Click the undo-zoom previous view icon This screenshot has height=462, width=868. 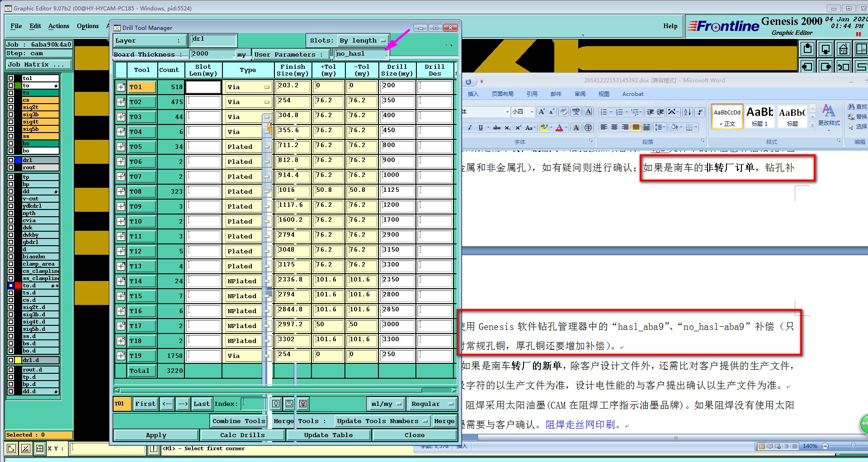pos(843,67)
